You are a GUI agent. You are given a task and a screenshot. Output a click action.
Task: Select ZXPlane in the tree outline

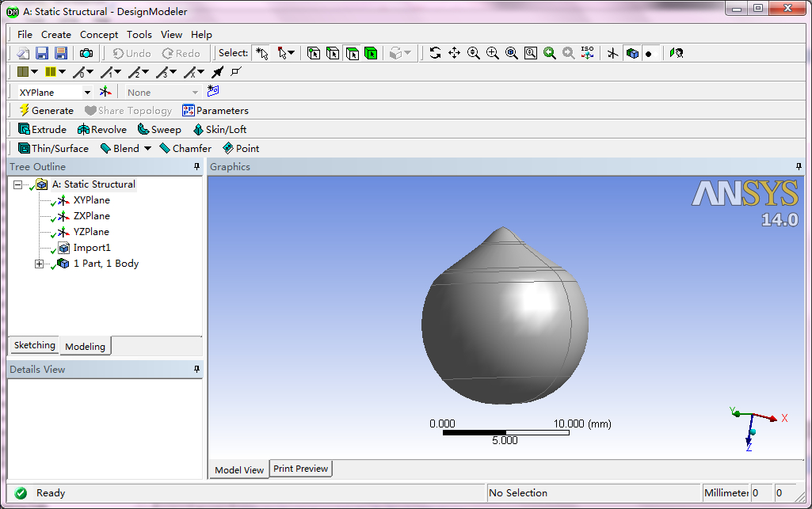click(92, 215)
